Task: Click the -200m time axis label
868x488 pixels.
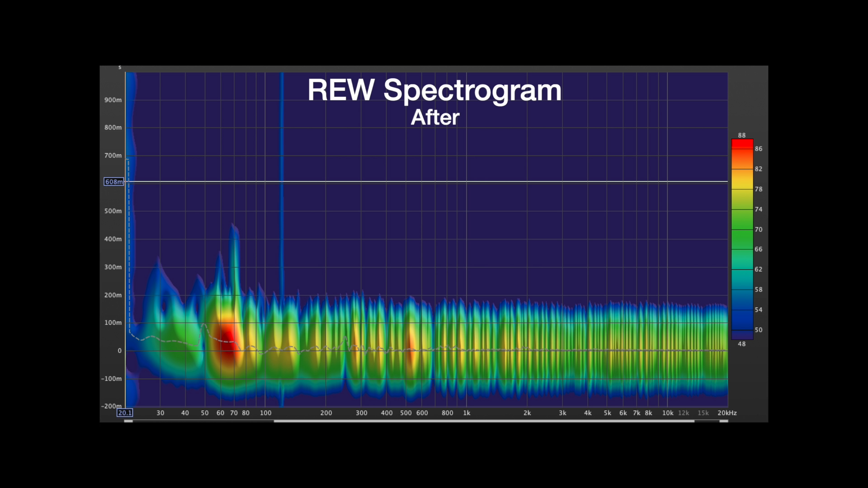Action: tap(112, 406)
